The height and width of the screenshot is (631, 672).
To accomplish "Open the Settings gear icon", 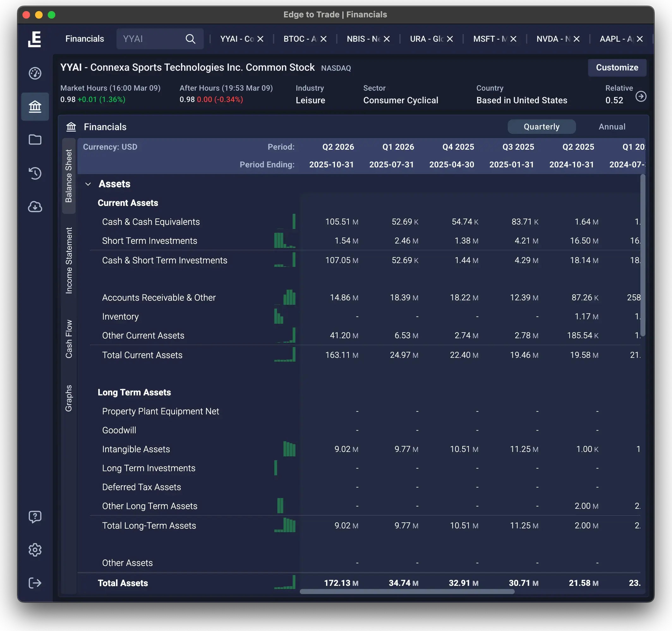I will pyautogui.click(x=35, y=550).
